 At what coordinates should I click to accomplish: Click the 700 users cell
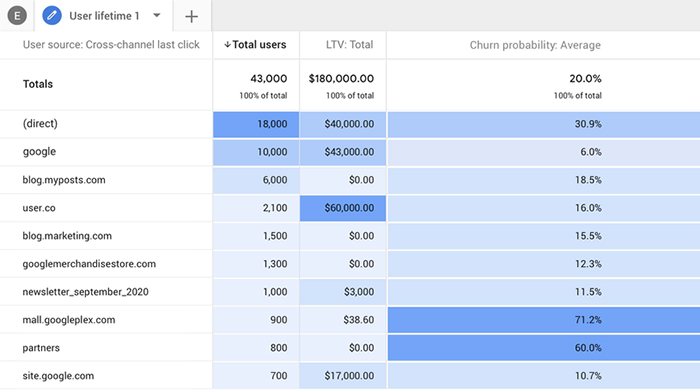click(256, 376)
